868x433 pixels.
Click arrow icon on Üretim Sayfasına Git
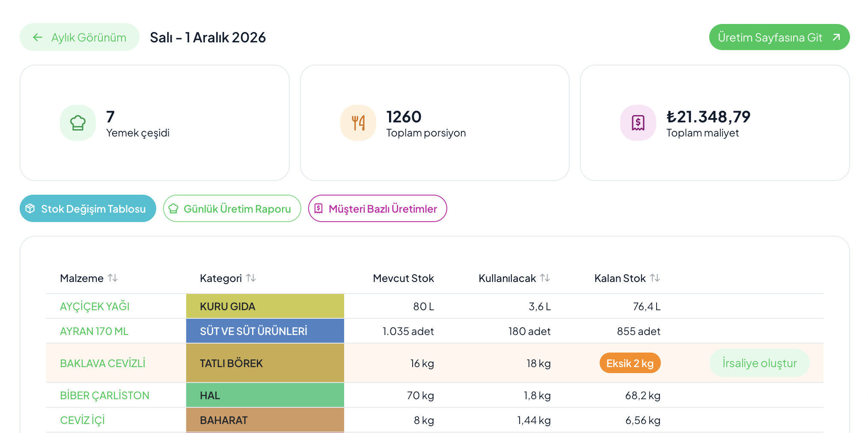pos(836,37)
